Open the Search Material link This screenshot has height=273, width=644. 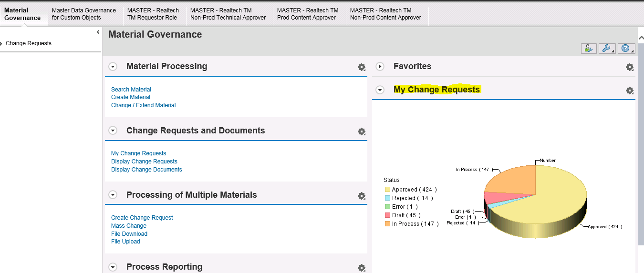(x=131, y=90)
